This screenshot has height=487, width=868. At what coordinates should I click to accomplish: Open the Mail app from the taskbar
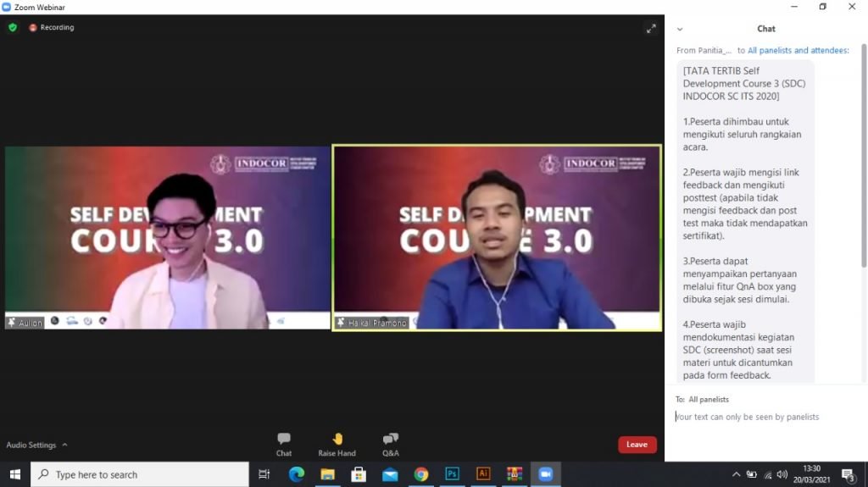click(x=390, y=474)
